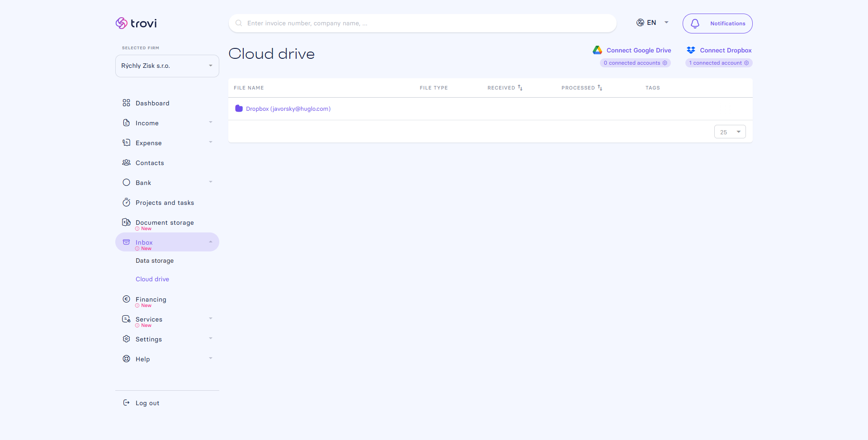Open Contacts menu item
This screenshot has width=868, height=440.
point(150,163)
